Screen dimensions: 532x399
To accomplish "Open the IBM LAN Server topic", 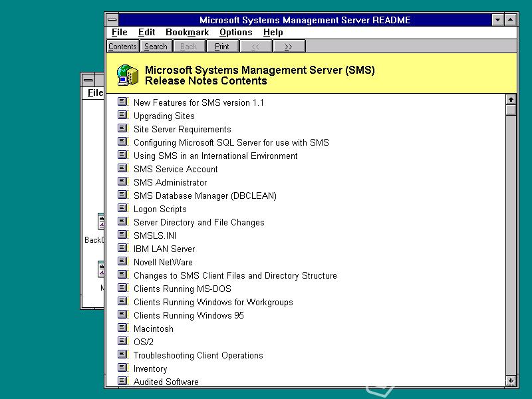I will point(164,249).
